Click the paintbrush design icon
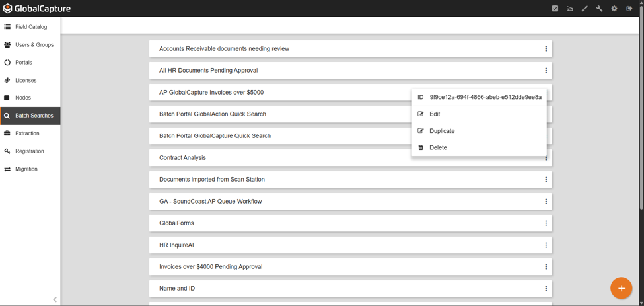The height and width of the screenshot is (306, 644). click(585, 8)
